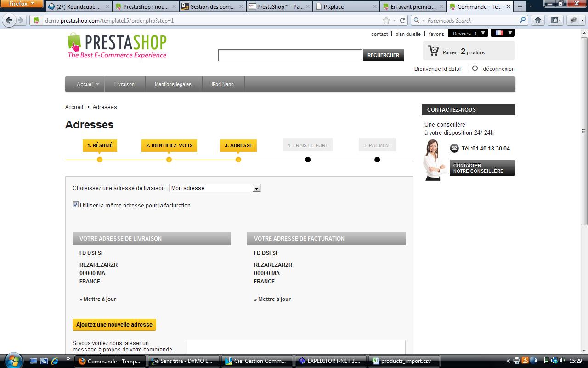Click the site identity icon in address bar
The height and width of the screenshot is (368, 588).
click(x=36, y=20)
